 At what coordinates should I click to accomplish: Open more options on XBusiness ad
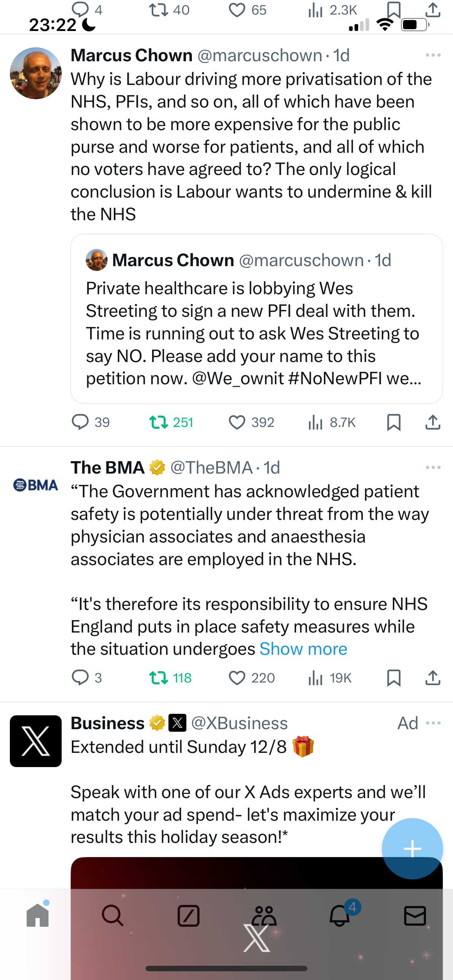coord(433,723)
